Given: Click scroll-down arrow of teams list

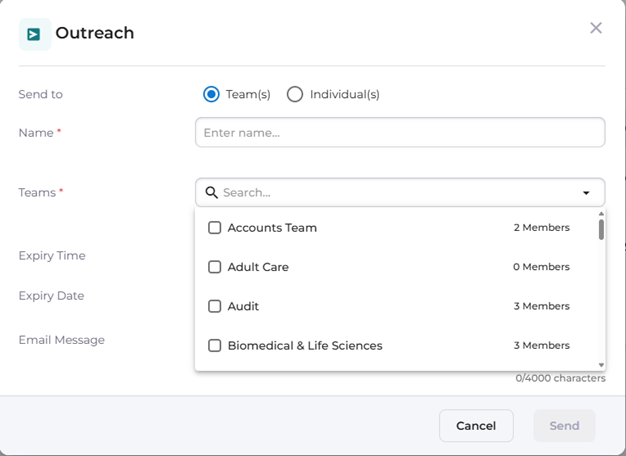Looking at the screenshot, I should point(601,365).
